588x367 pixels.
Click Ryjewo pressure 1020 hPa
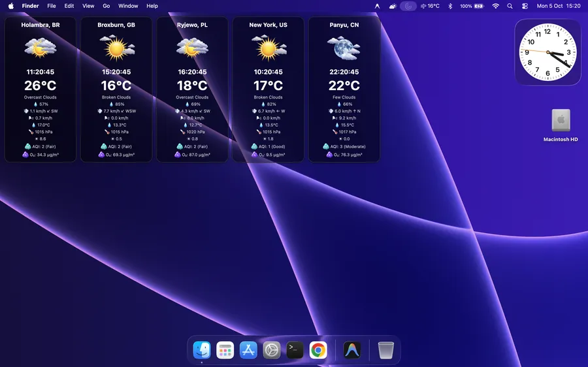pyautogui.click(x=192, y=132)
